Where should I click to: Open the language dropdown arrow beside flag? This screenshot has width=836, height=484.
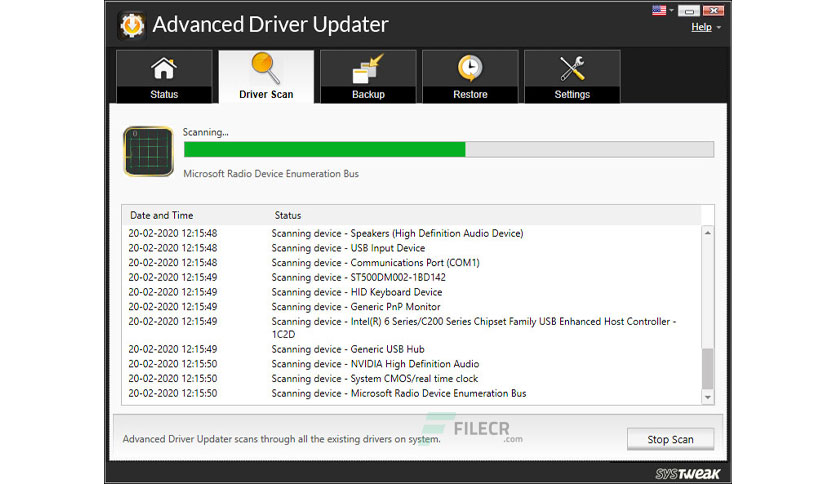coord(671,10)
